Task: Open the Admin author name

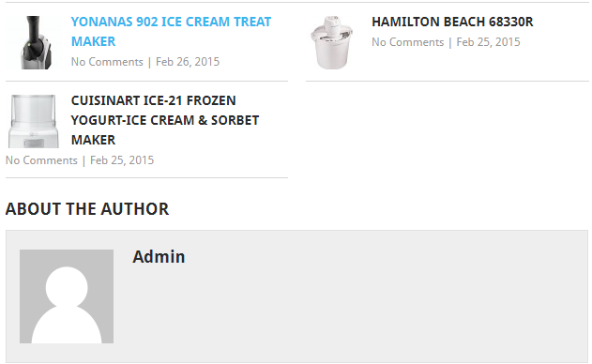Action: 159,257
